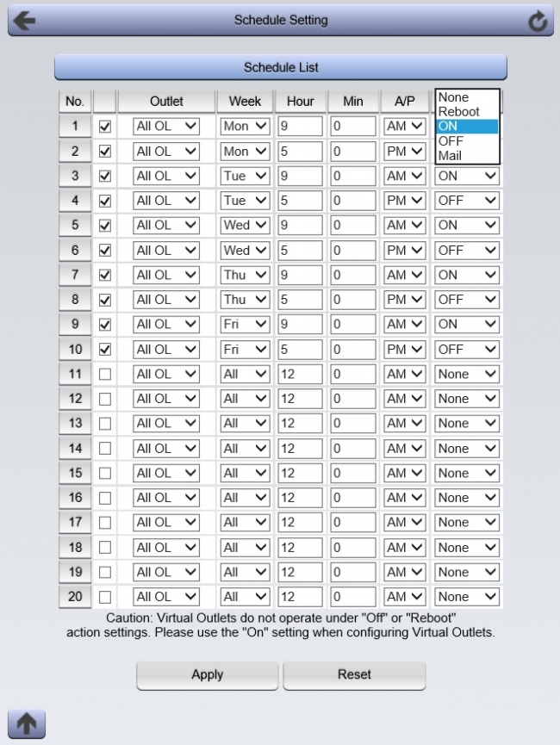Click the Min field in row 18
560x745 pixels.
[x=353, y=548]
